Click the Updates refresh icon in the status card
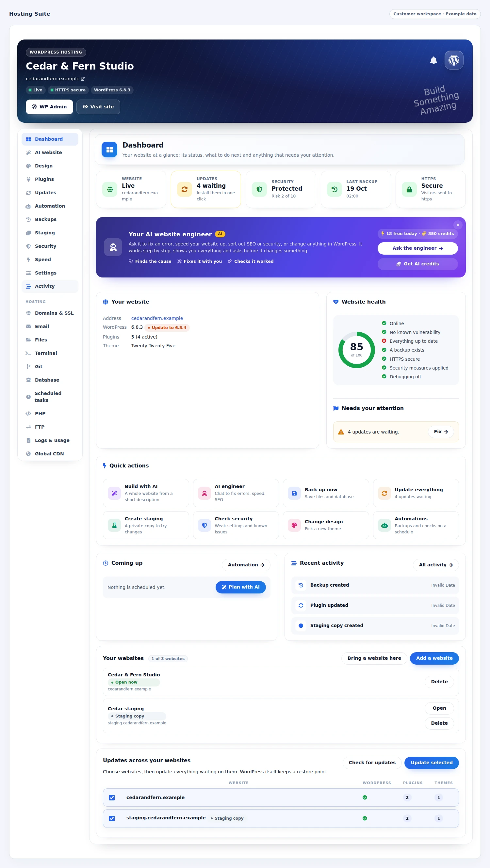 coord(185,189)
